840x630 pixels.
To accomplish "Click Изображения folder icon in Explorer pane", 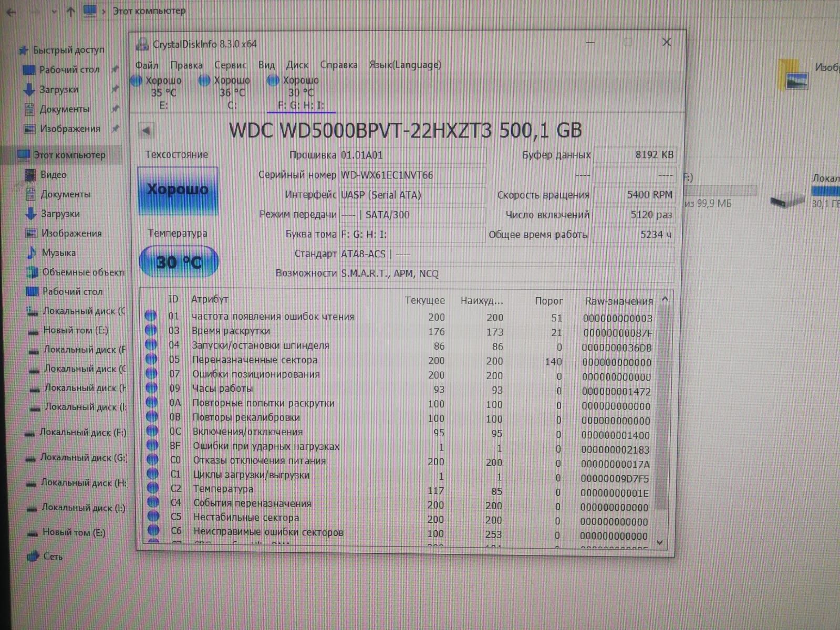I will point(795,75).
